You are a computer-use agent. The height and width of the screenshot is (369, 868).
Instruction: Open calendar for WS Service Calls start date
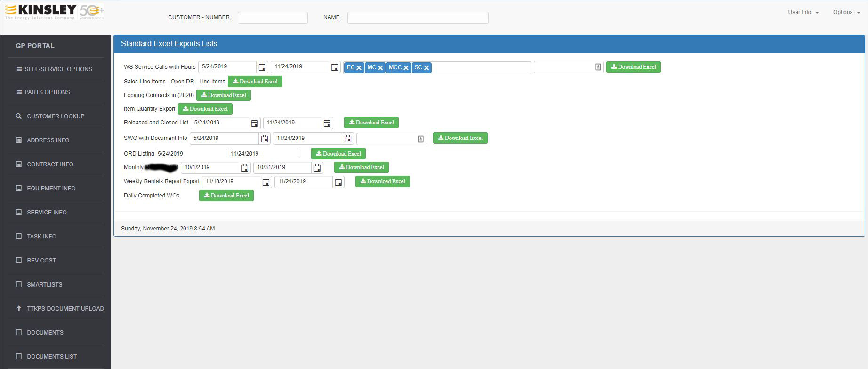[x=262, y=67]
